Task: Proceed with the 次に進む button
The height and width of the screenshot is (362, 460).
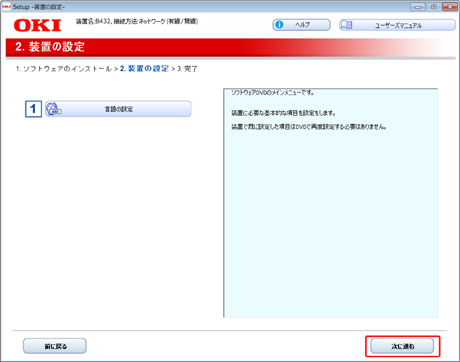Action: click(x=402, y=346)
